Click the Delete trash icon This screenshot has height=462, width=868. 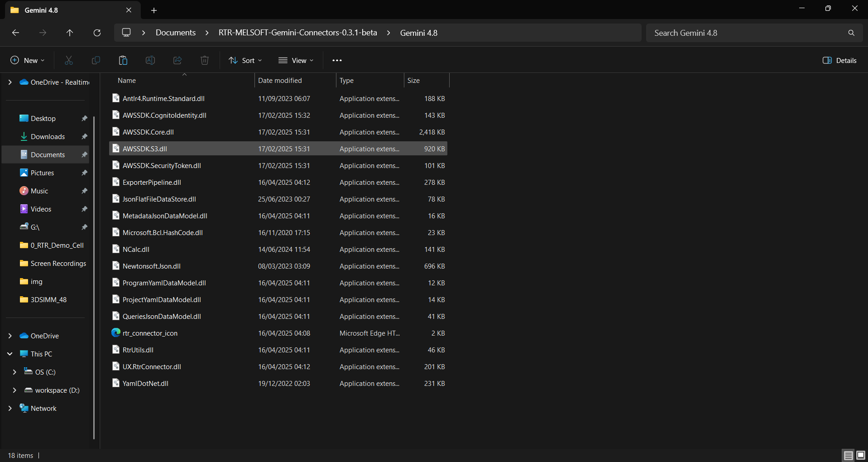205,60
